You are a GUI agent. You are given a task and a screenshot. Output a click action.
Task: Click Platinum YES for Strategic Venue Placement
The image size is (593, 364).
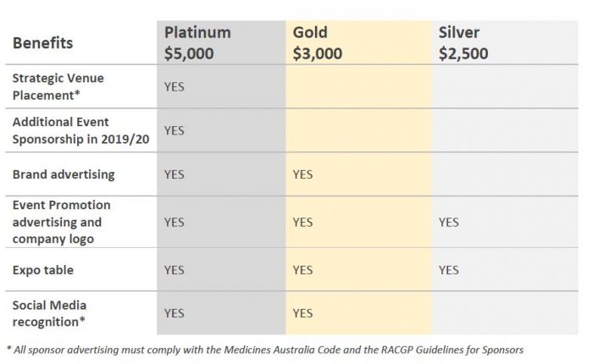(174, 86)
